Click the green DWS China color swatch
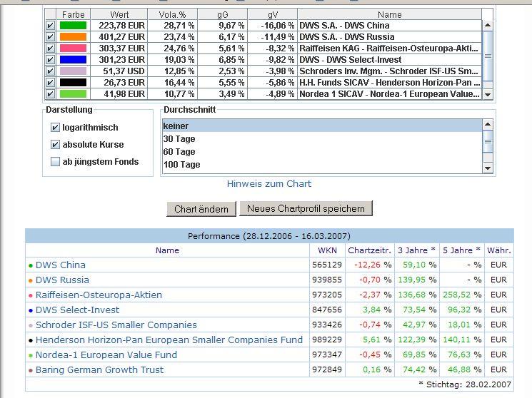 tap(73, 26)
